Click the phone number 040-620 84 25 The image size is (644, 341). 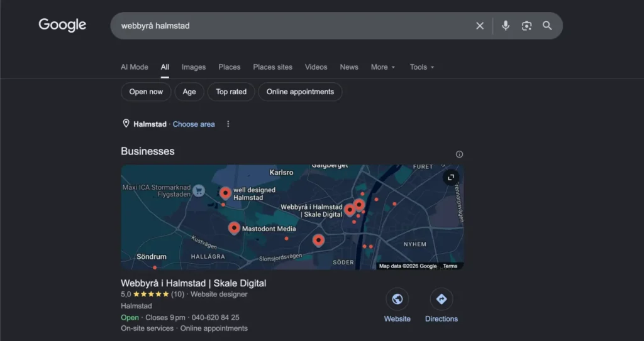pos(215,318)
